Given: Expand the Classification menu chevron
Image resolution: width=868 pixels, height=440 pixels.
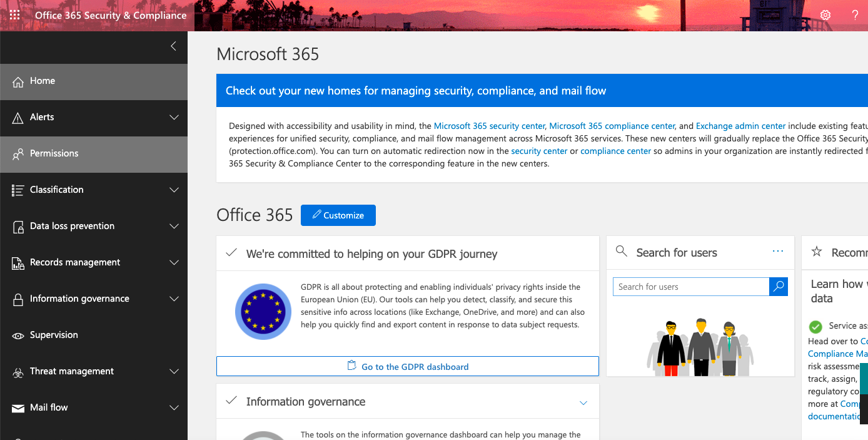Looking at the screenshot, I should click(174, 190).
